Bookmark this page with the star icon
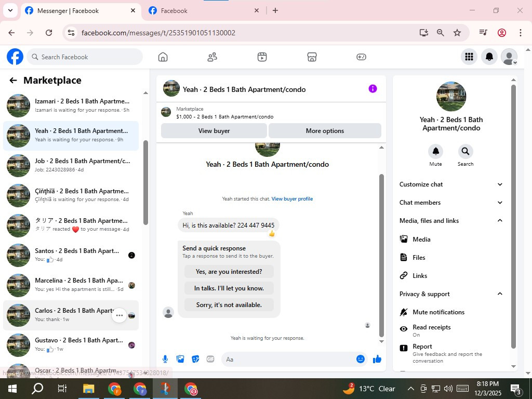This screenshot has height=399, width=532. [x=457, y=33]
